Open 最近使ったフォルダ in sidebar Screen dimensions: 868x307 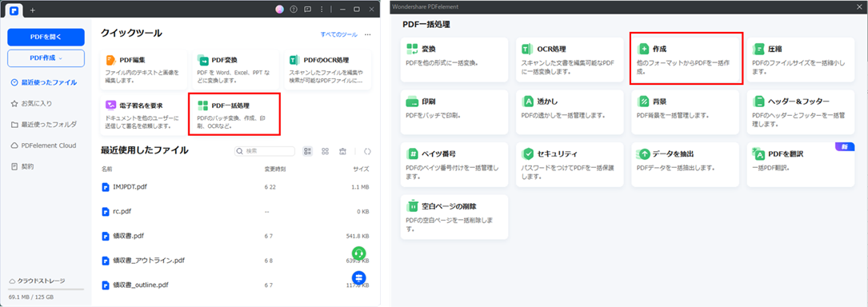click(x=44, y=125)
